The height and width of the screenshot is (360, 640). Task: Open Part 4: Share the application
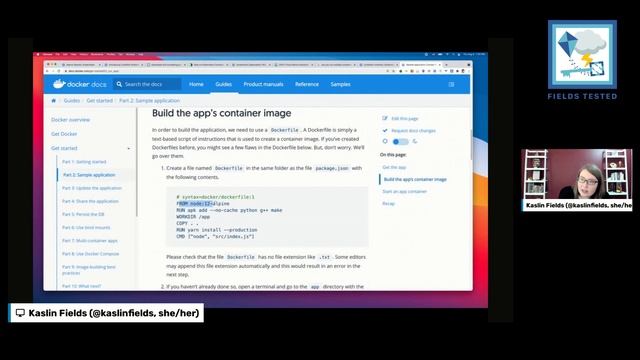90,201
